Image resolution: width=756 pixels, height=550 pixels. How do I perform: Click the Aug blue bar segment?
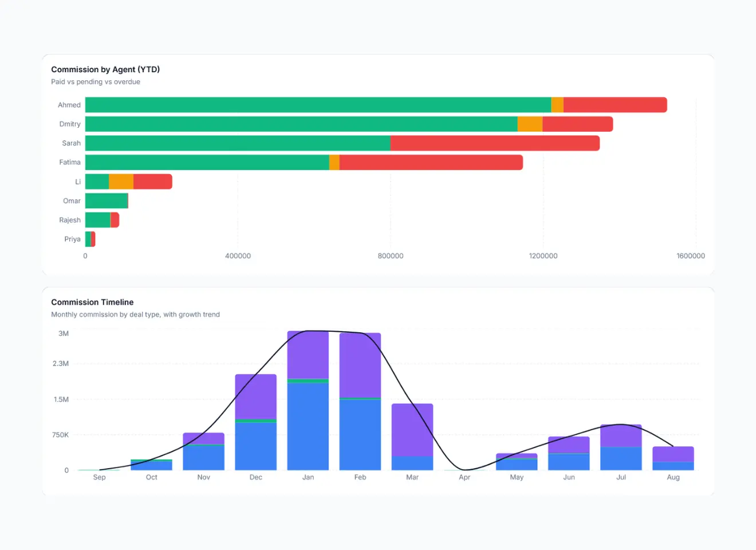[x=673, y=466]
